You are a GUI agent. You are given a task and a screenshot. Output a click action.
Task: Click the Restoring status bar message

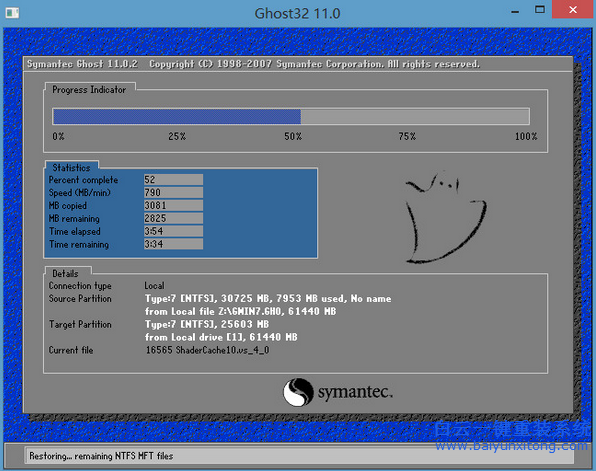point(101,456)
